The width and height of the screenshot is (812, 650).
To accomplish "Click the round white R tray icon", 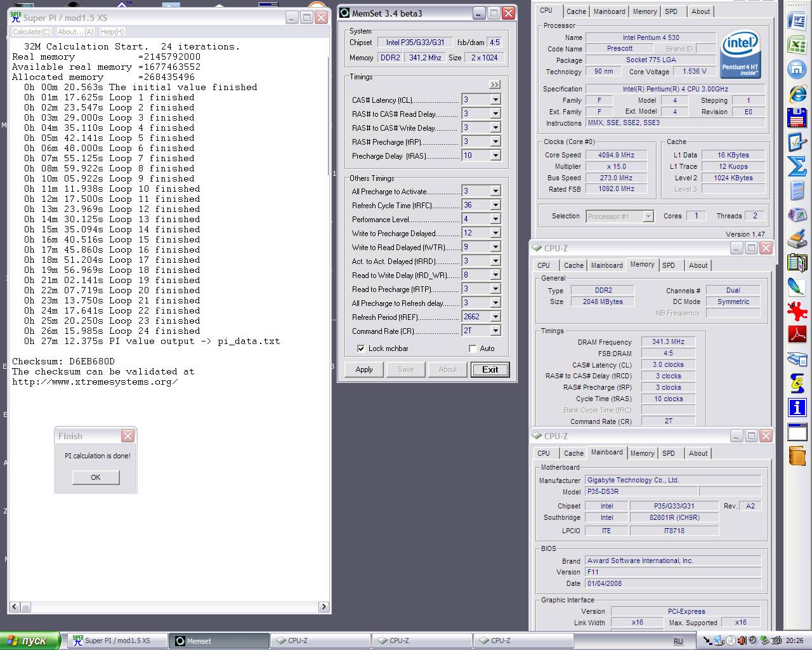I will pyautogui.click(x=731, y=640).
